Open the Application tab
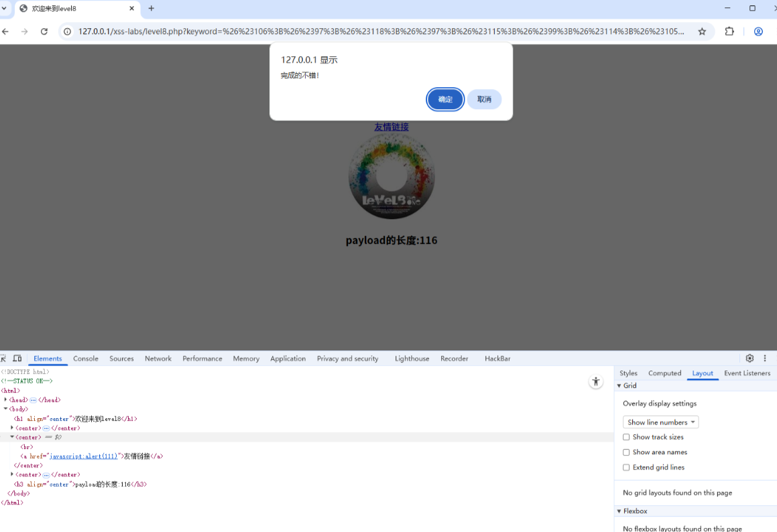The width and height of the screenshot is (777, 532). (x=288, y=358)
